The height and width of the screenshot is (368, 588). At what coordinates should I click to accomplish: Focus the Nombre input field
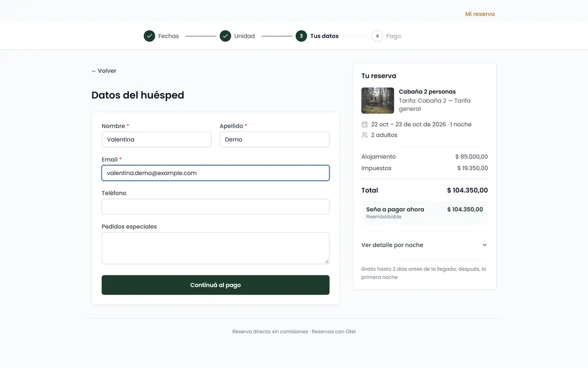coord(157,140)
